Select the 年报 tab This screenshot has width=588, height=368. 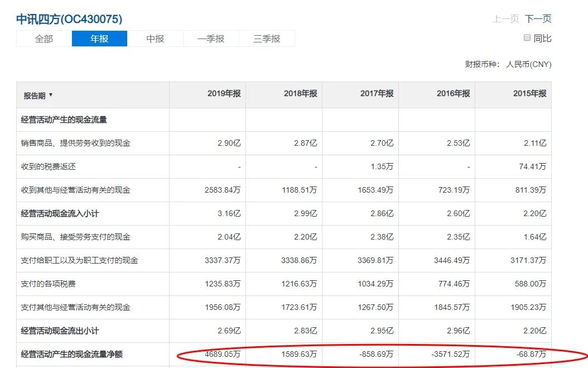coord(99,39)
